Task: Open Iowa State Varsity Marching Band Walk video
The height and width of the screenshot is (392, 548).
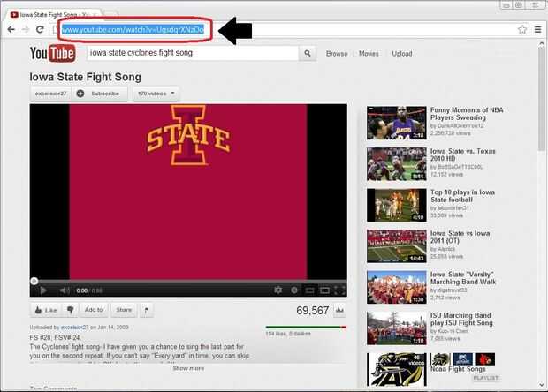Action: [463, 278]
